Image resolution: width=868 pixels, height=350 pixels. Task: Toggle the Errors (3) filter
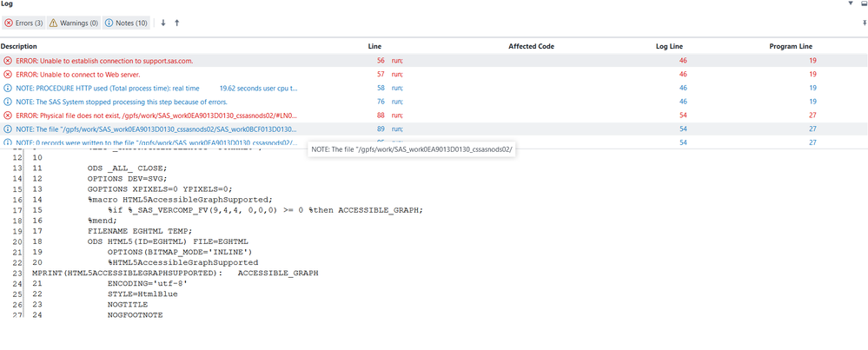pos(23,23)
